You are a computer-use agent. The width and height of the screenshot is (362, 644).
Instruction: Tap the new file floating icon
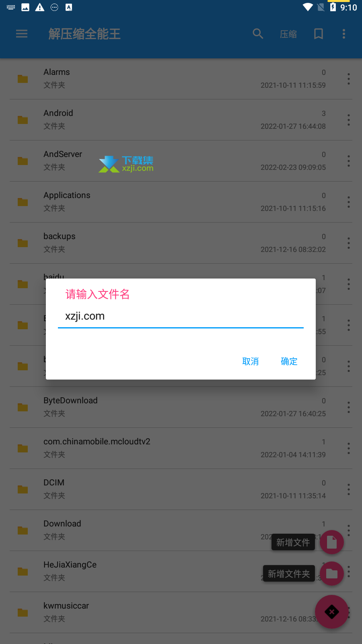tap(332, 542)
